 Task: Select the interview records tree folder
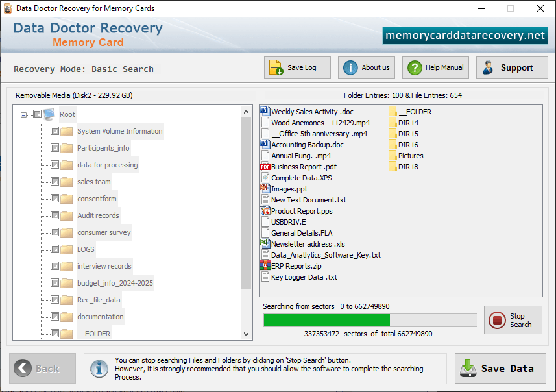click(x=104, y=266)
